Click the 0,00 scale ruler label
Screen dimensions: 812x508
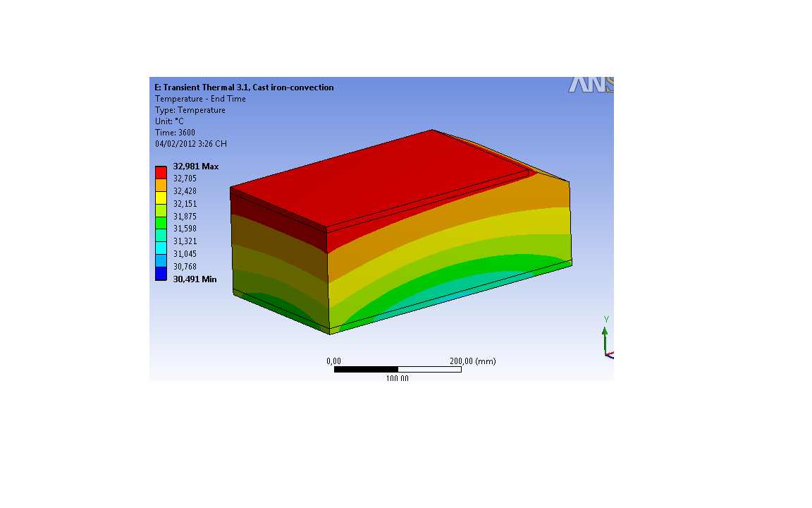pyautogui.click(x=333, y=361)
